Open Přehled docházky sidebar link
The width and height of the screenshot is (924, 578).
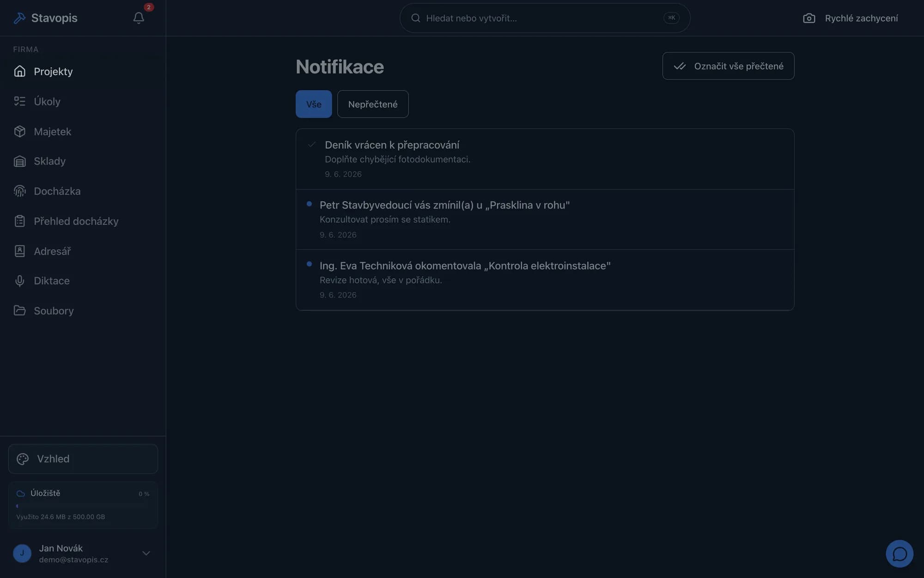(83, 221)
